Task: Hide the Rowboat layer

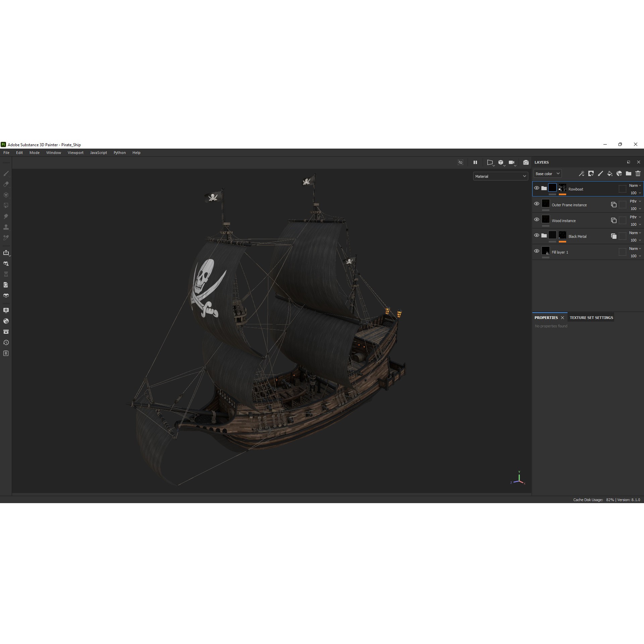Action: click(x=537, y=188)
